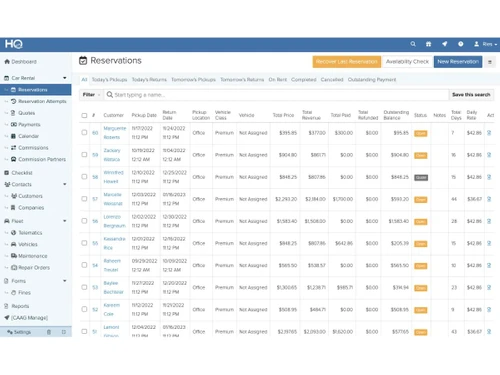Check the box for reservation 58
The width and height of the screenshot is (500, 375).
click(84, 177)
